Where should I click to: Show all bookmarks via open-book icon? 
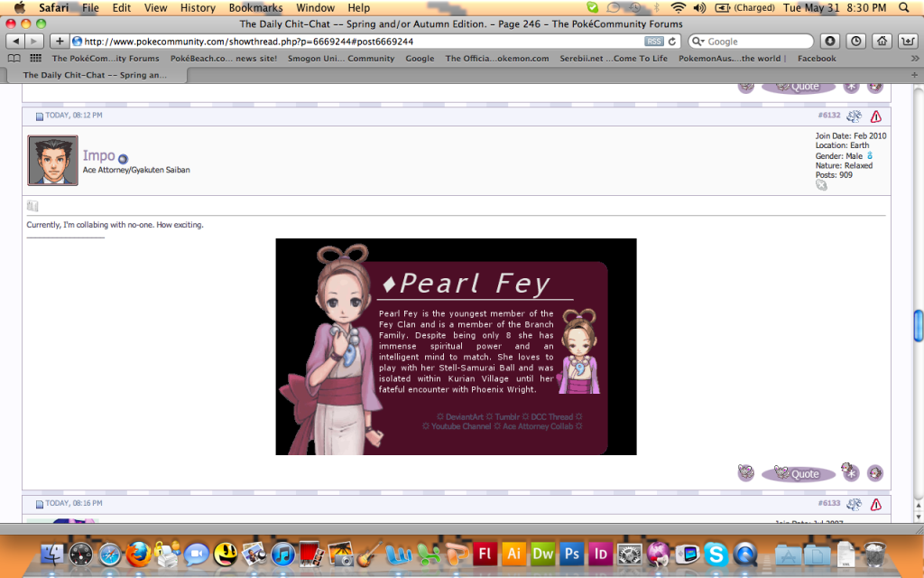tap(14, 59)
